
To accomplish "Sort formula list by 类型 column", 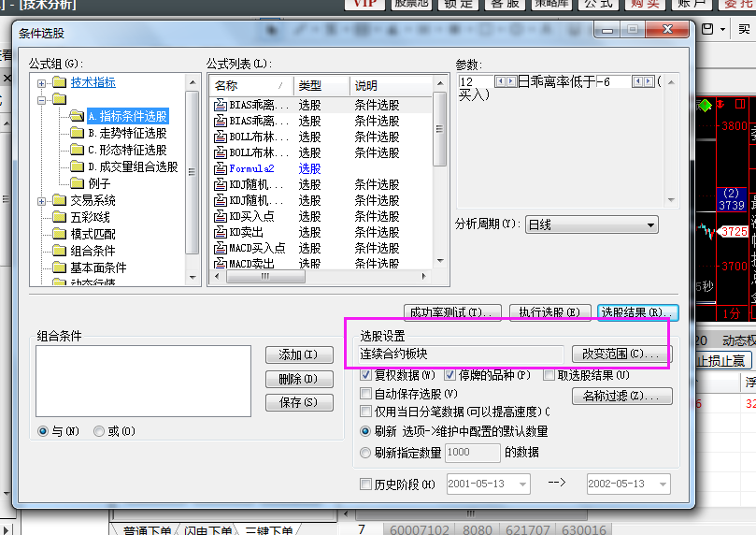I will coord(321,86).
